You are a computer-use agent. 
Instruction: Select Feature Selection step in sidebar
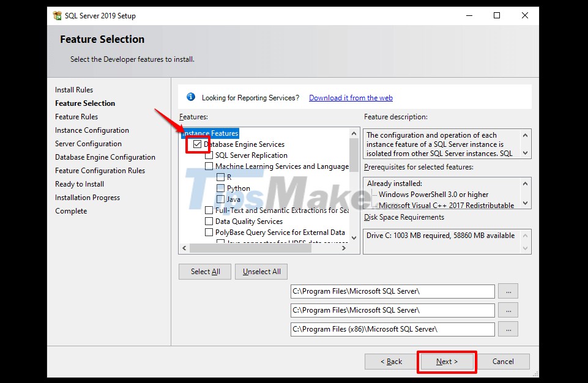pyautogui.click(x=85, y=103)
